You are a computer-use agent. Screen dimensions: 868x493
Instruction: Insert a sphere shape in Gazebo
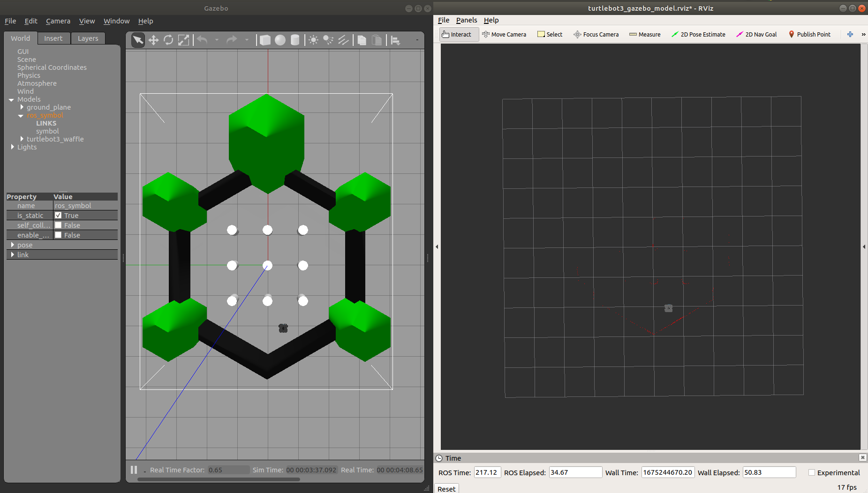coord(280,40)
